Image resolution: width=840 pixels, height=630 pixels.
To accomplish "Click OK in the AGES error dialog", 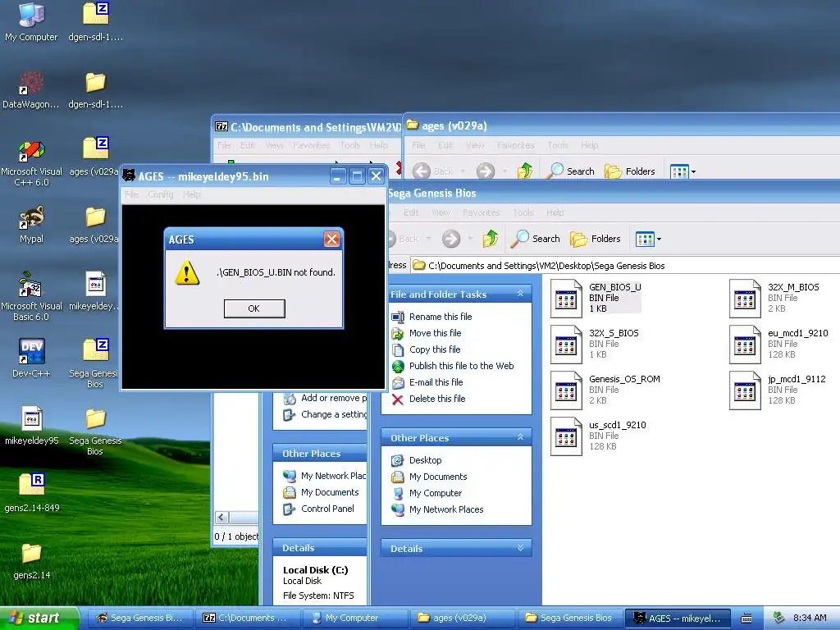I will pos(254,308).
